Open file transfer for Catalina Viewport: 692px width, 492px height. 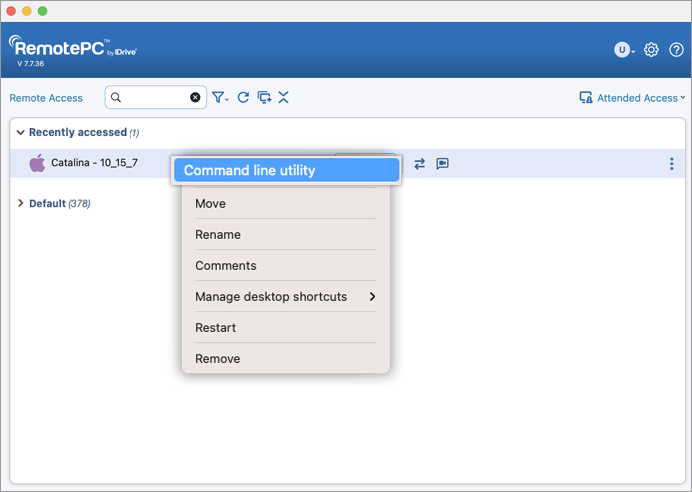click(419, 164)
